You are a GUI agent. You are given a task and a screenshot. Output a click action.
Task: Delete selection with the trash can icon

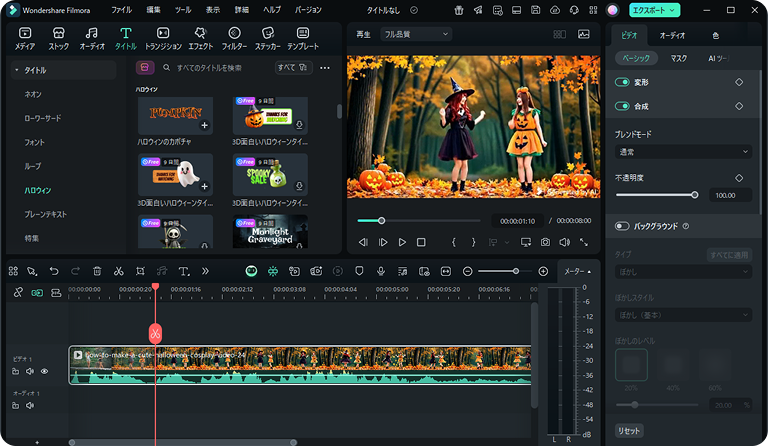97,271
